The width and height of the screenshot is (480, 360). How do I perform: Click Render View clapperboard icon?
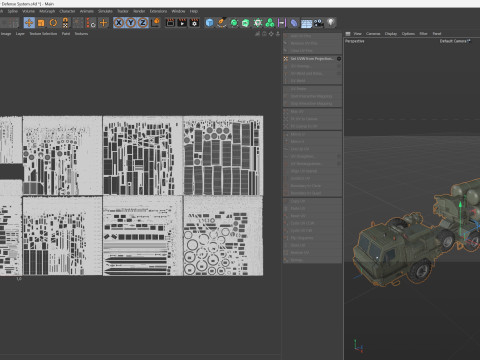[x=170, y=23]
